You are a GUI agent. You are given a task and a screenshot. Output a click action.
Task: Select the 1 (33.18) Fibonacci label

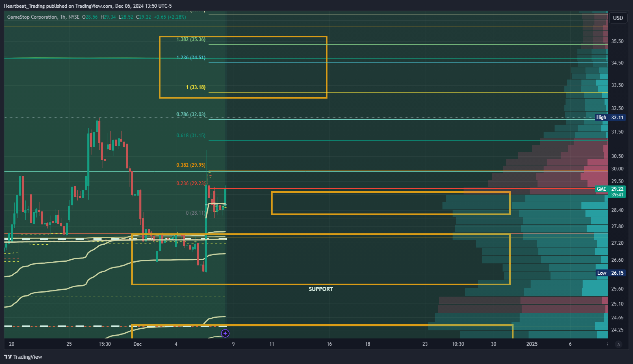(x=196, y=87)
